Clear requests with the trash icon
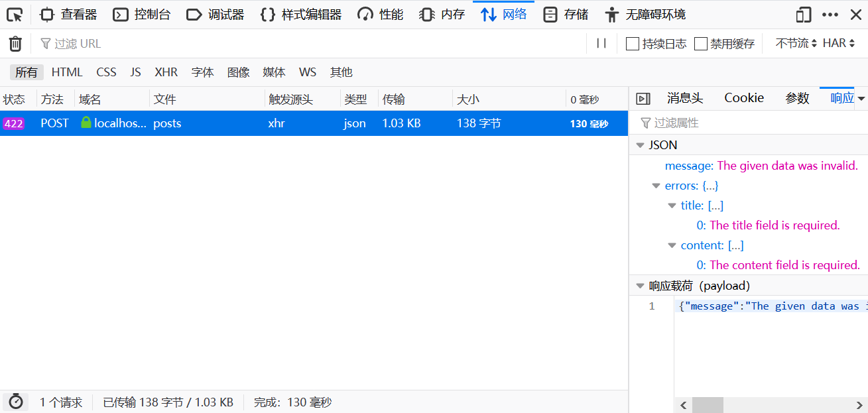This screenshot has width=868, height=413. [15, 44]
